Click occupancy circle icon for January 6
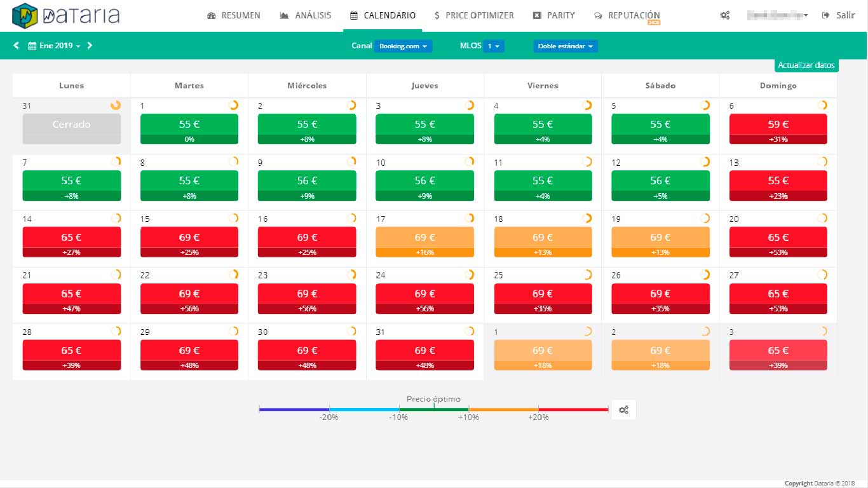This screenshot has width=868, height=488. (x=822, y=105)
